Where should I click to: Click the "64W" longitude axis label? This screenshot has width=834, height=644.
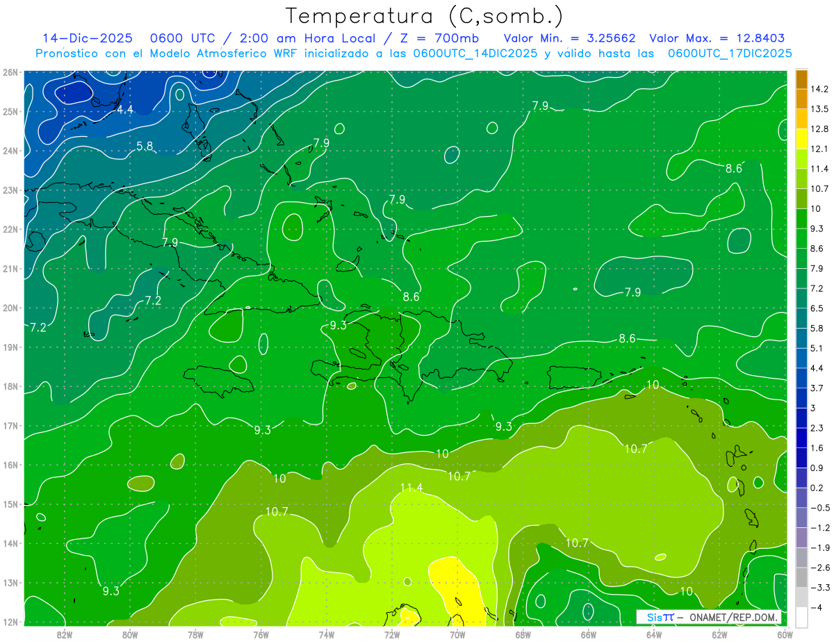click(x=653, y=634)
